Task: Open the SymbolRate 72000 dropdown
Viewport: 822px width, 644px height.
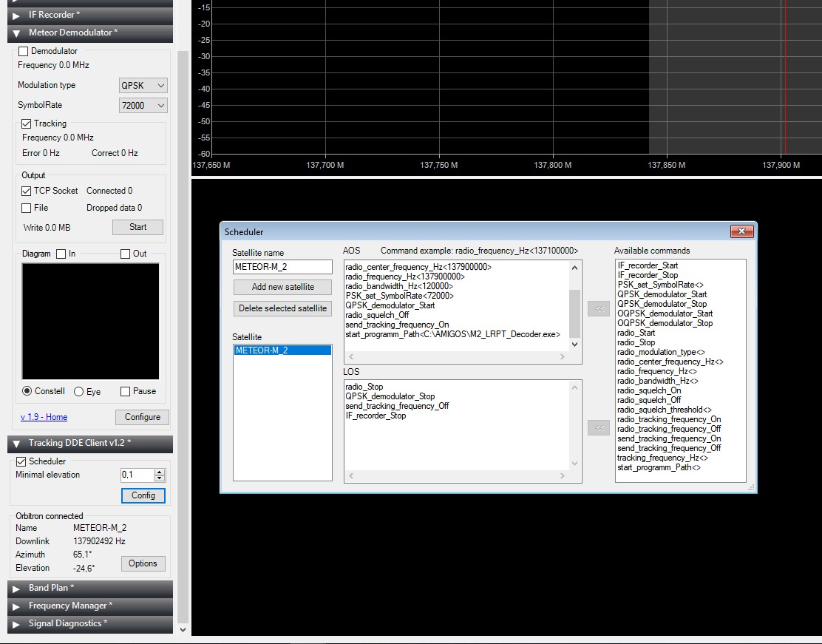Action: point(143,106)
